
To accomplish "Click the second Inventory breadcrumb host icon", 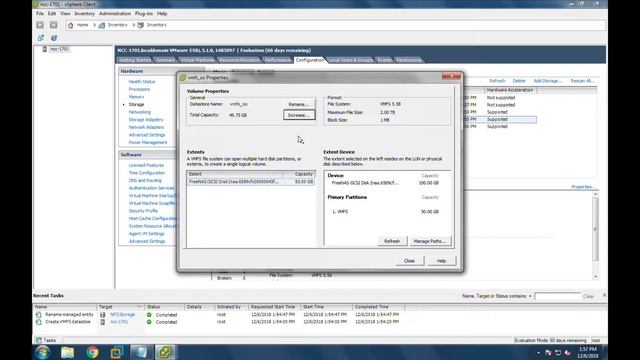I will coord(140,25).
